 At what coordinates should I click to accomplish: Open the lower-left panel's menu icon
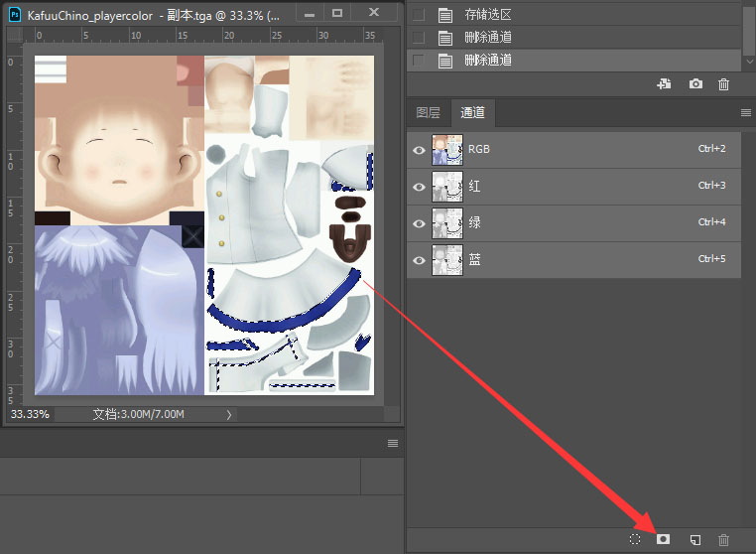point(392,443)
